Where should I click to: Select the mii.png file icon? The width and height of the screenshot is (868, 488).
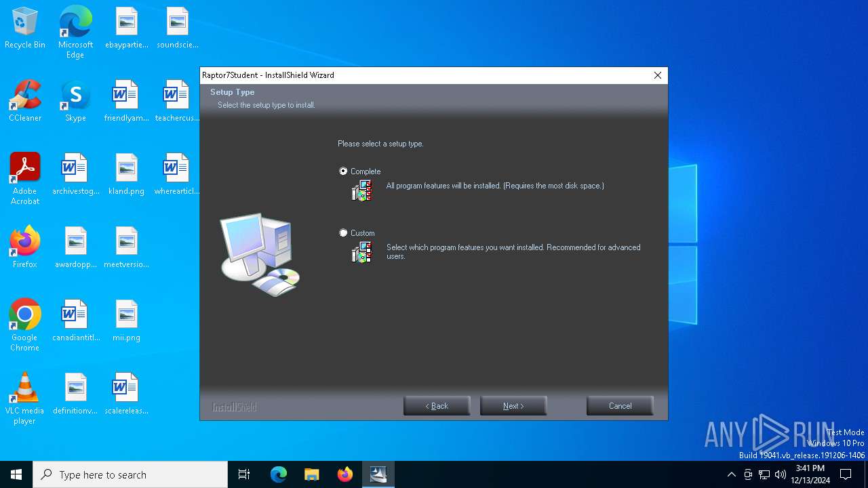(126, 321)
